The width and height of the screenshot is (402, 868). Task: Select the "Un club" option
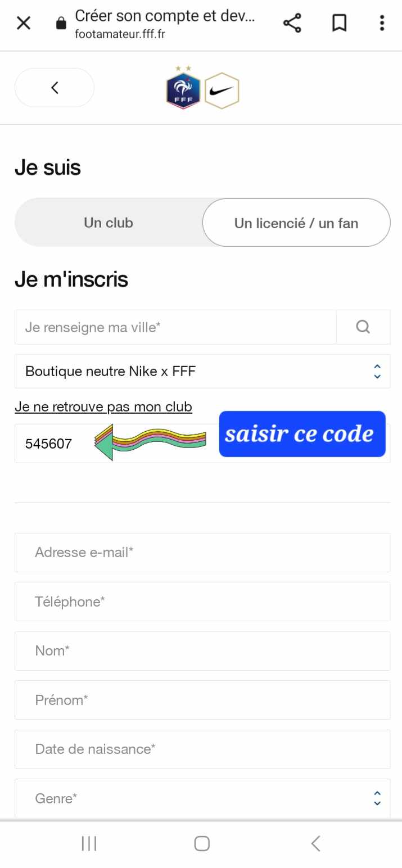pos(109,223)
